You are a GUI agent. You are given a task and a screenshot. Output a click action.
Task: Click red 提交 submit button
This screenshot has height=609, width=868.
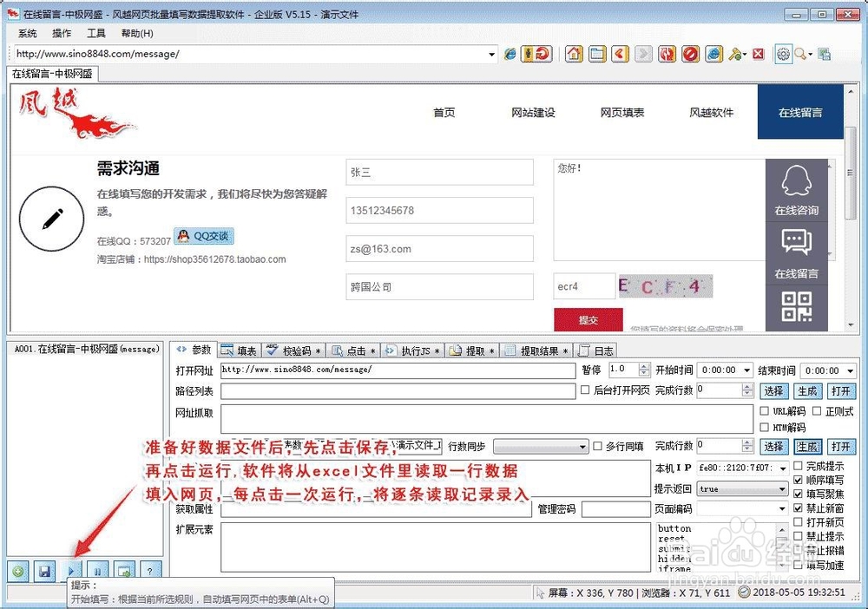[589, 320]
